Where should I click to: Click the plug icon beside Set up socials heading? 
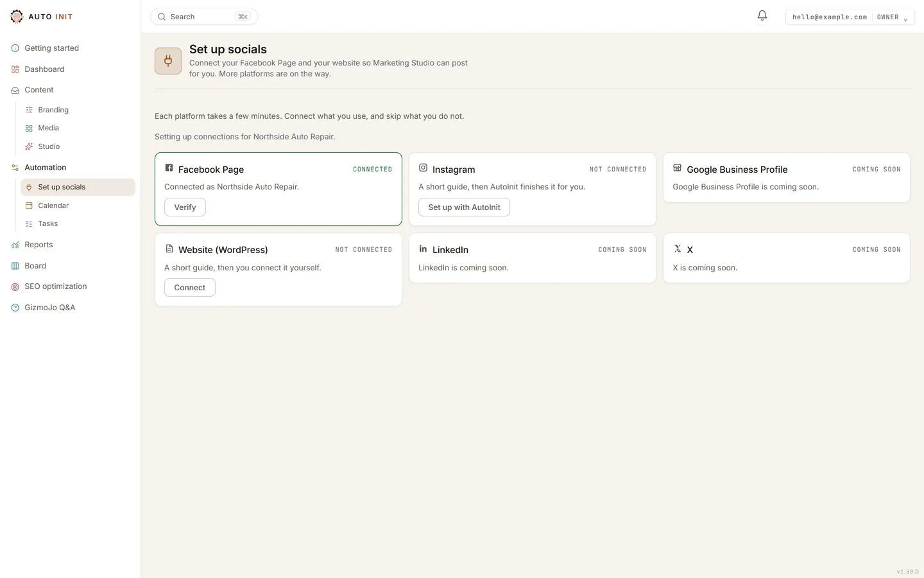(x=168, y=61)
